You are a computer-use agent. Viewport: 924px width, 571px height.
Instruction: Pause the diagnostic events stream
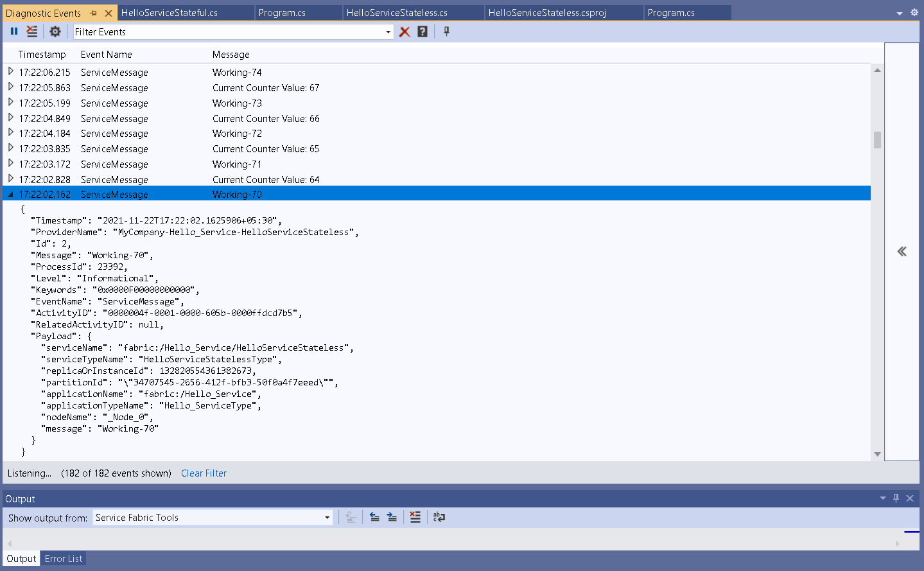click(14, 31)
